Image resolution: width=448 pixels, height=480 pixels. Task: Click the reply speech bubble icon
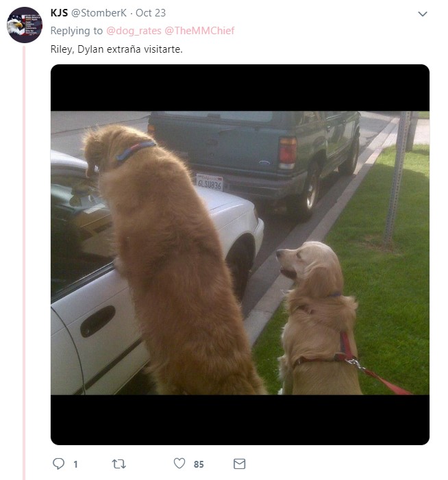[x=58, y=464]
